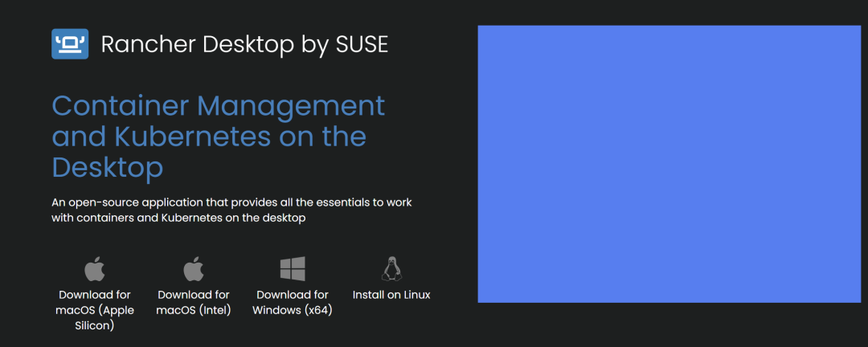Click the Linux penguin icon
The height and width of the screenshot is (347, 868).
(x=391, y=268)
